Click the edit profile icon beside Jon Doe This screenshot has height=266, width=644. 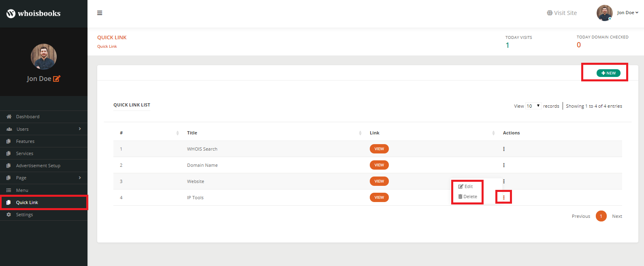pos(57,79)
